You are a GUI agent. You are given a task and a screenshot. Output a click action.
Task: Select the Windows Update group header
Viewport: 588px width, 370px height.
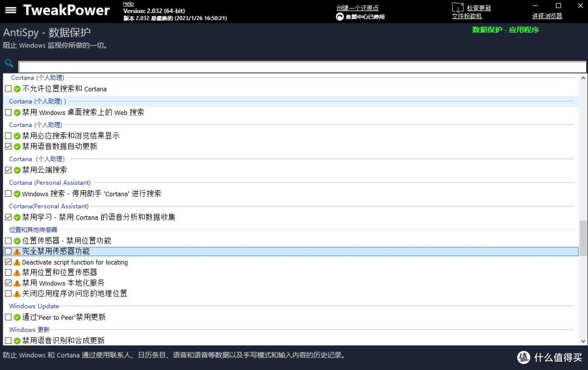point(34,306)
